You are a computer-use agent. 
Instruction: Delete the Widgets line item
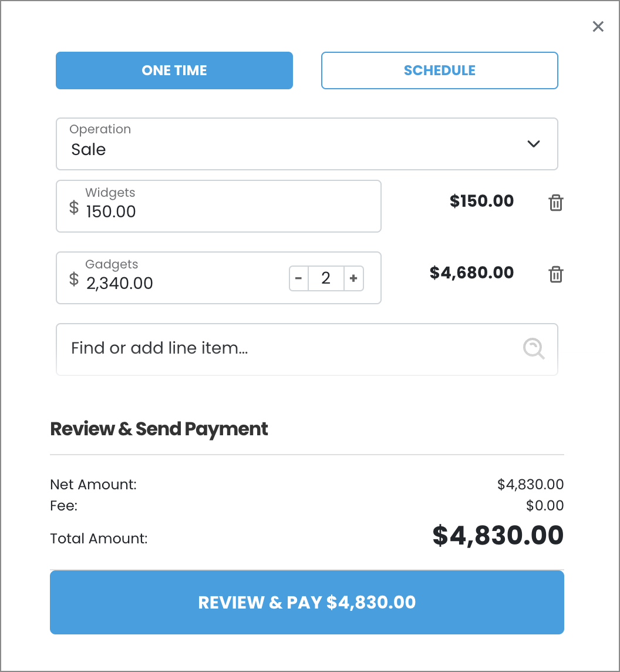point(555,203)
